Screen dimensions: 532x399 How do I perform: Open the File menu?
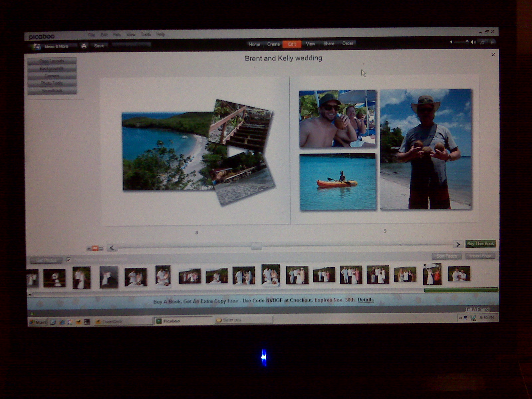91,35
